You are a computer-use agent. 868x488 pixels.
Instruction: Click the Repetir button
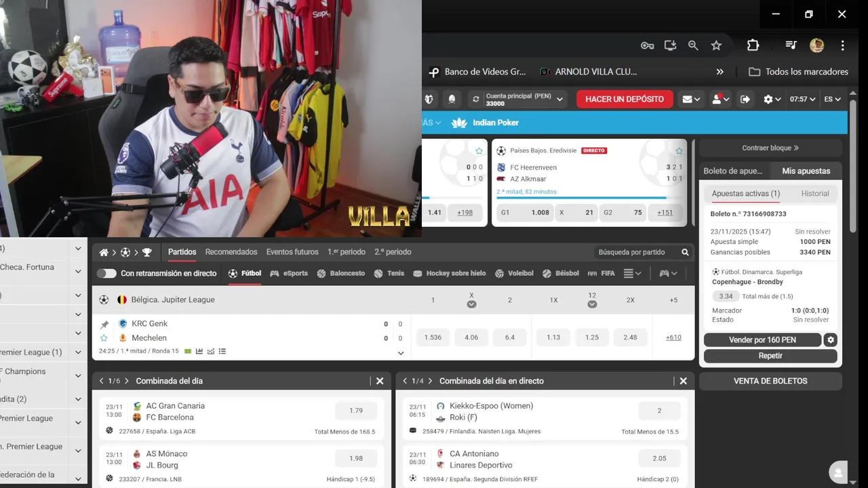tap(770, 356)
